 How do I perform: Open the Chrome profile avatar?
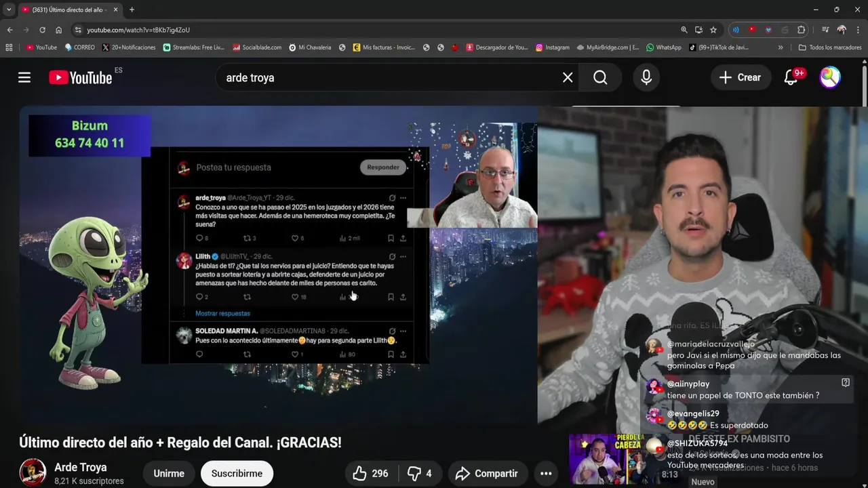tap(842, 30)
